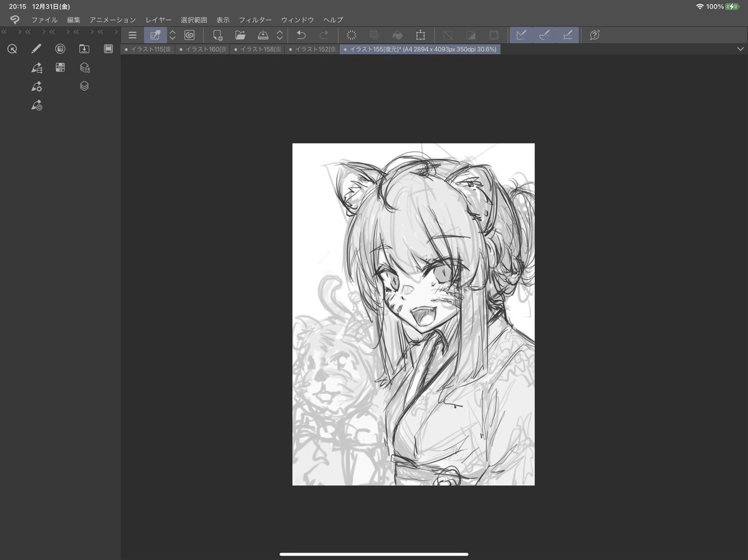Open the ファイル menu
748x560 pixels.
pyautogui.click(x=44, y=19)
